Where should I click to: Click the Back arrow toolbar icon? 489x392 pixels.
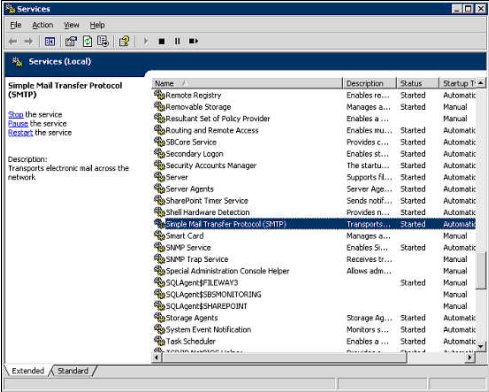[13, 41]
